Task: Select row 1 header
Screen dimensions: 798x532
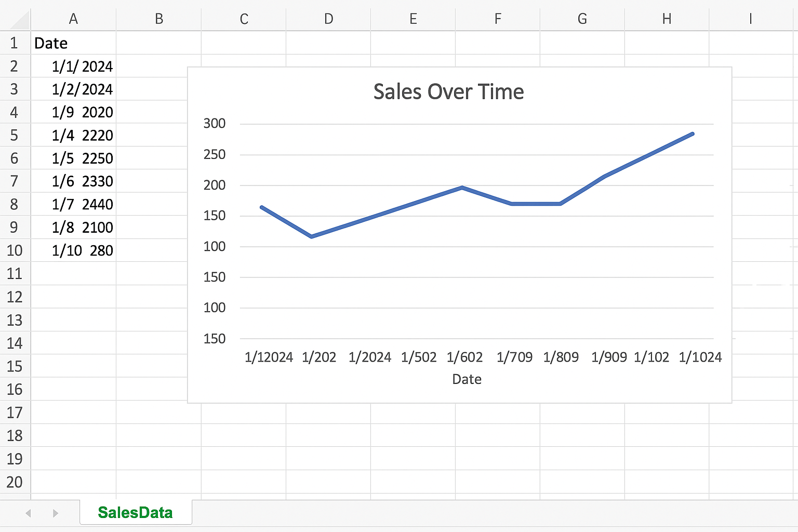Action: click(15, 43)
